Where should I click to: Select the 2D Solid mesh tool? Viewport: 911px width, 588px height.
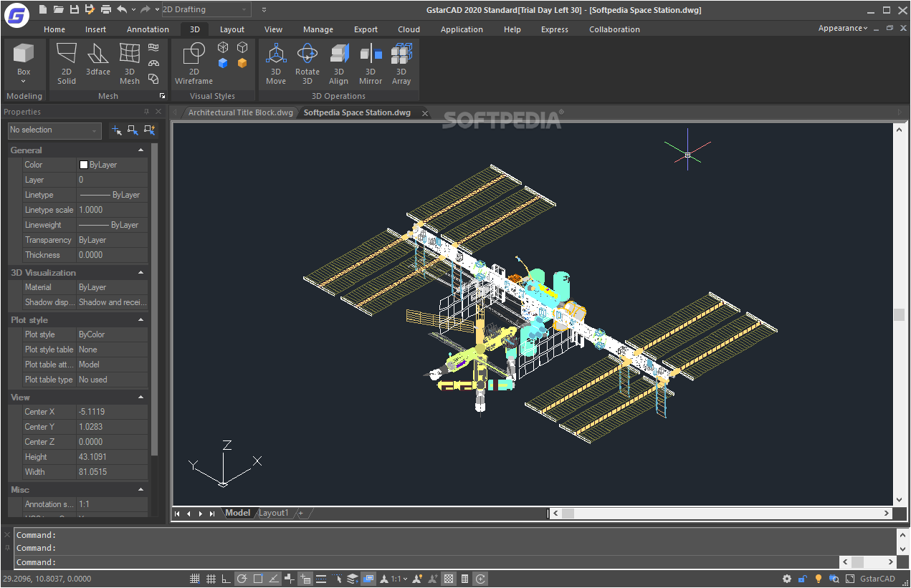[x=67, y=63]
